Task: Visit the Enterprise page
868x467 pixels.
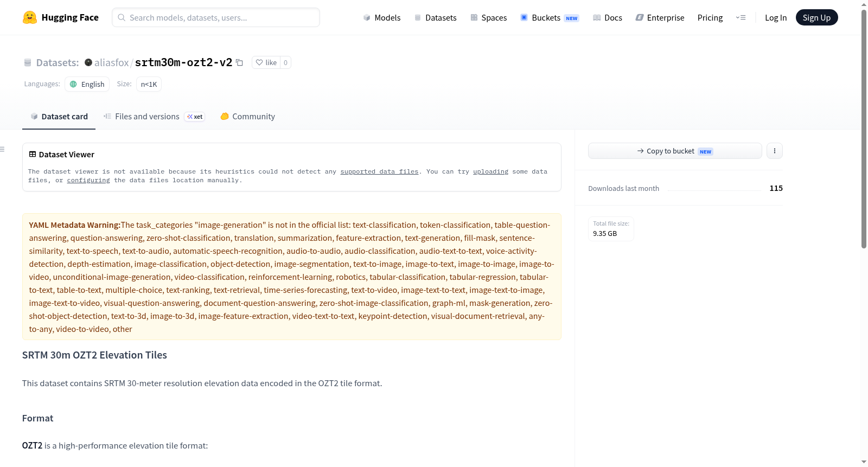Action: (x=660, y=17)
